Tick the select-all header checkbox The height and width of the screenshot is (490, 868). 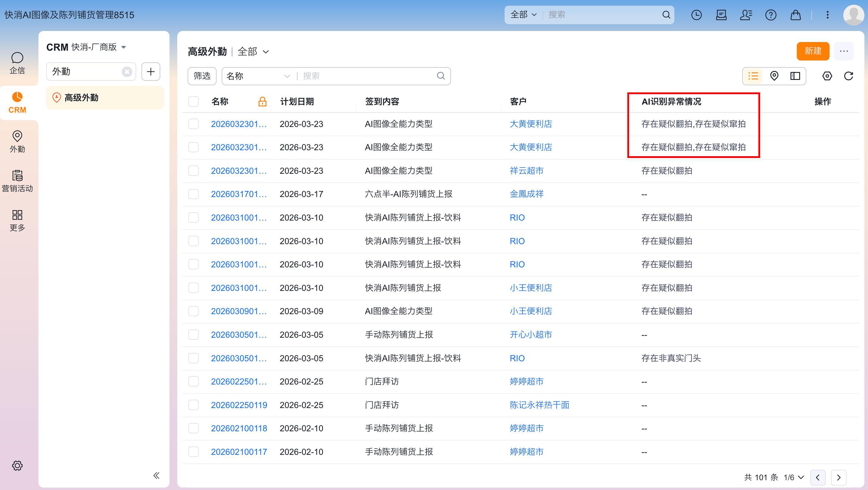pos(193,102)
